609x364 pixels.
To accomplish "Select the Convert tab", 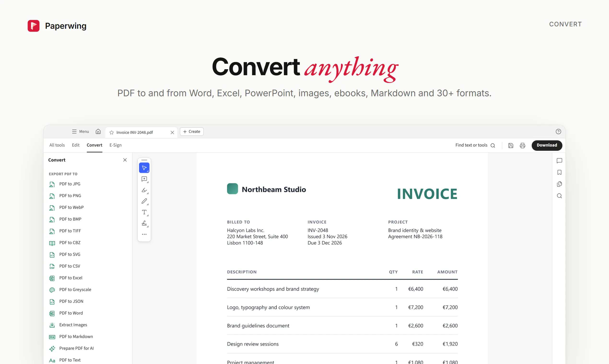I will point(94,145).
